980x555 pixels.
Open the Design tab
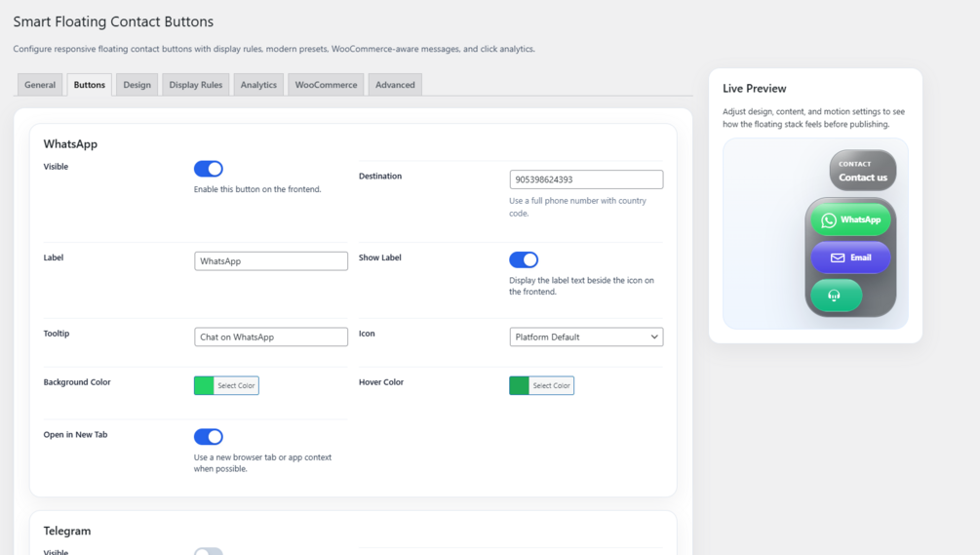click(x=137, y=85)
